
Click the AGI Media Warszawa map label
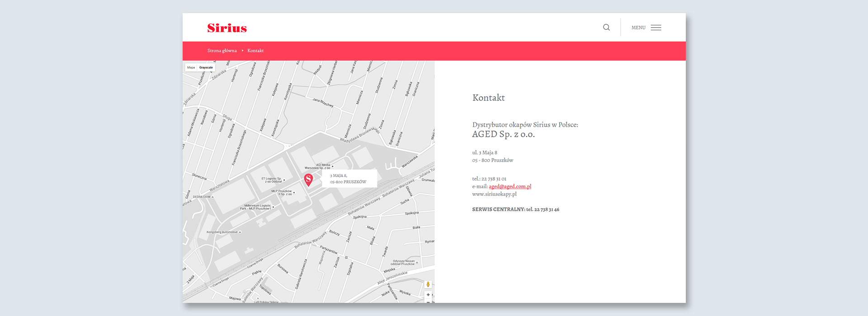pyautogui.click(x=318, y=167)
